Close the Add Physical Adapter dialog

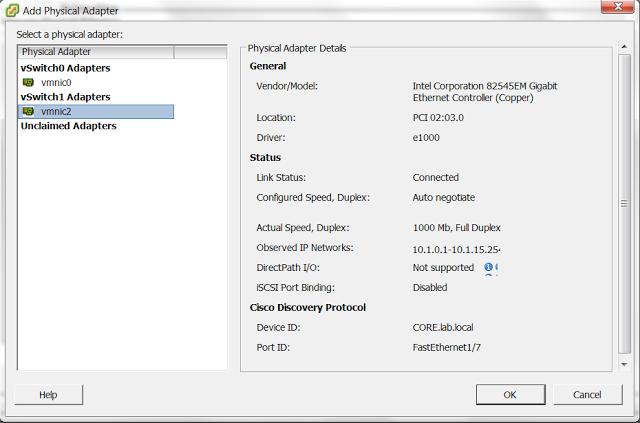coord(618,7)
